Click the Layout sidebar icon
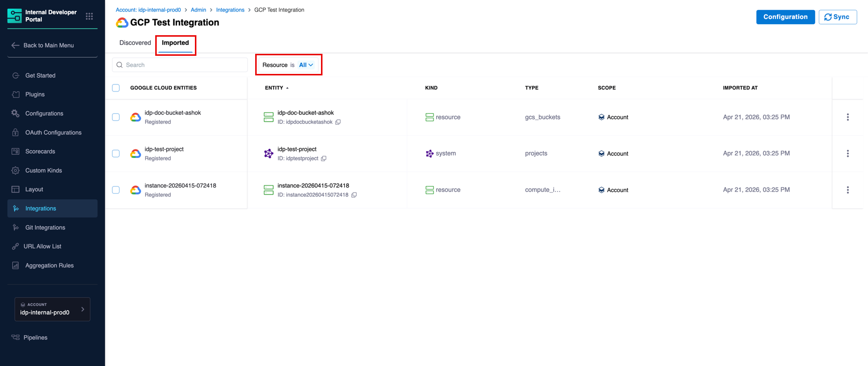Screen dimensions: 868x366 (16, 190)
